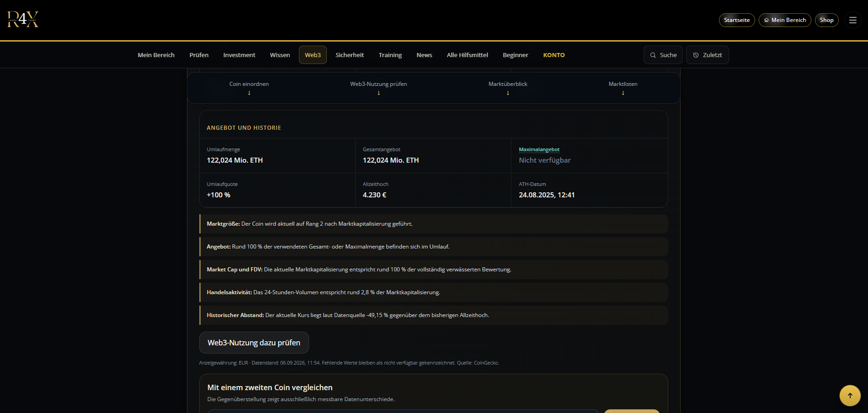Click the Handelsaktivität info row
The height and width of the screenshot is (413, 868).
coord(434,292)
